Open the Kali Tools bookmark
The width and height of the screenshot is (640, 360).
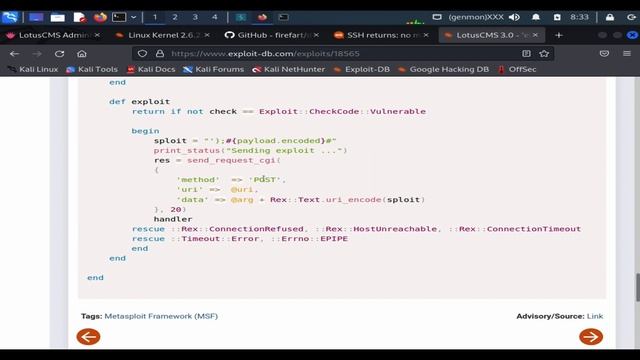point(92,69)
